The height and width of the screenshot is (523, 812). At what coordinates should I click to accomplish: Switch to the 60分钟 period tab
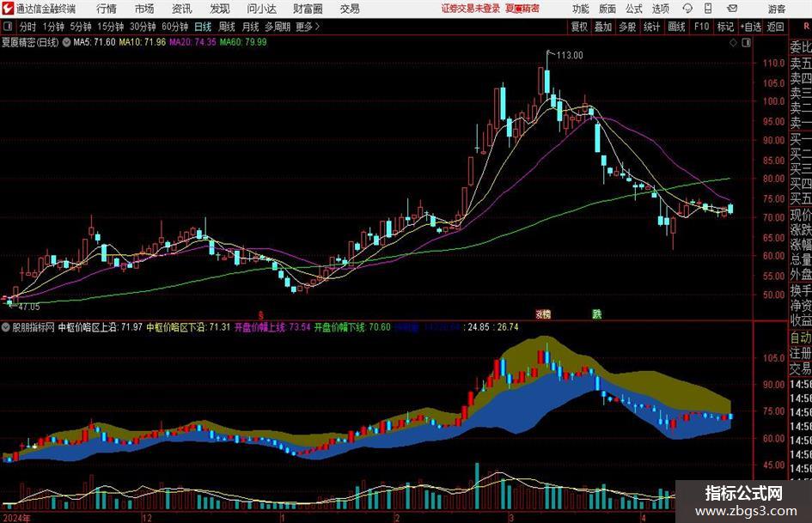pos(174,27)
